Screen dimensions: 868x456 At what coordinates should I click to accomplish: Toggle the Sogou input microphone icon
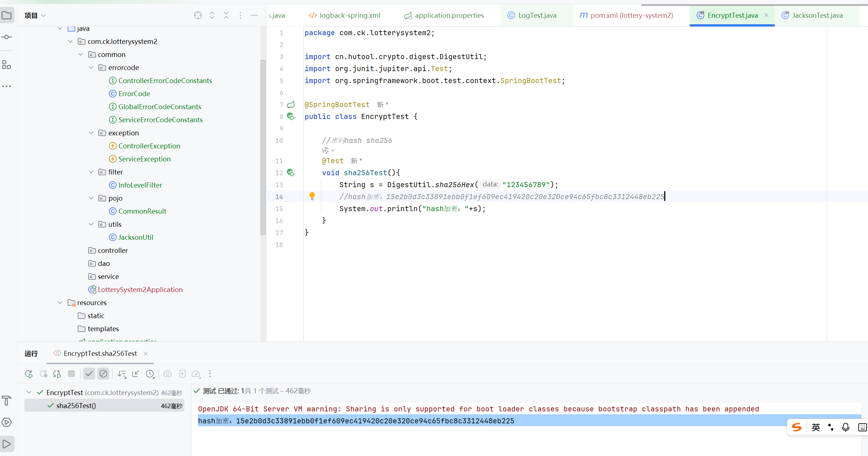tap(846, 427)
